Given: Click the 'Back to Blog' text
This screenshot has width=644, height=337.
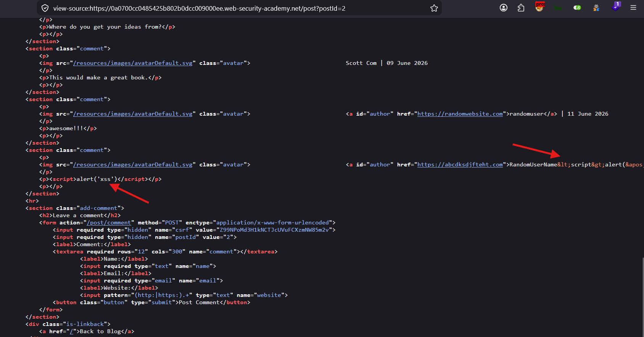Looking at the screenshot, I should (100, 331).
